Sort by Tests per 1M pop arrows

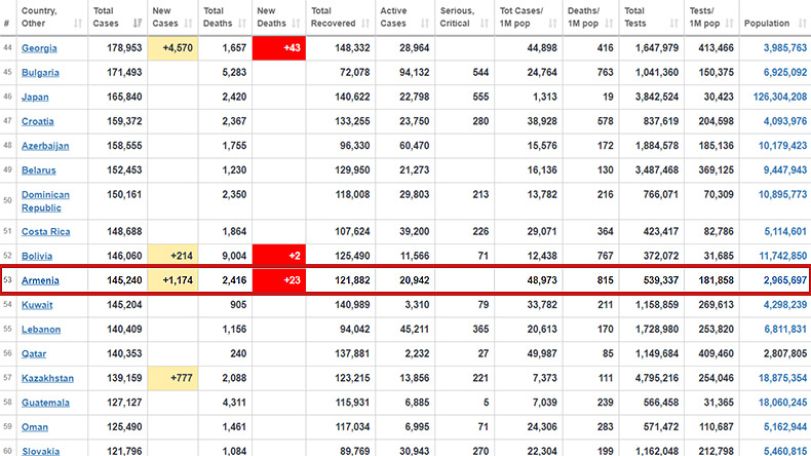pyautogui.click(x=729, y=23)
